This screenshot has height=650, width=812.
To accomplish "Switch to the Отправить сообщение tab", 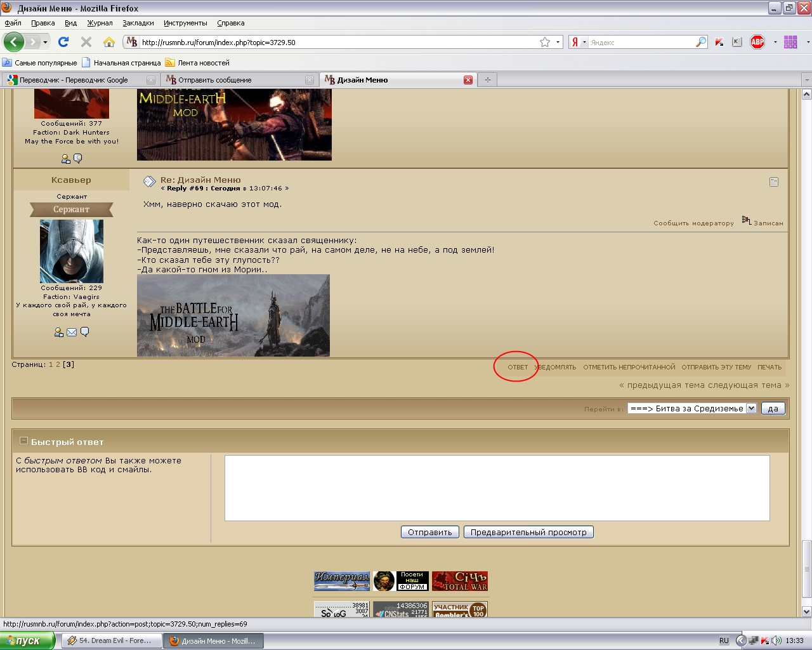I will 239,80.
